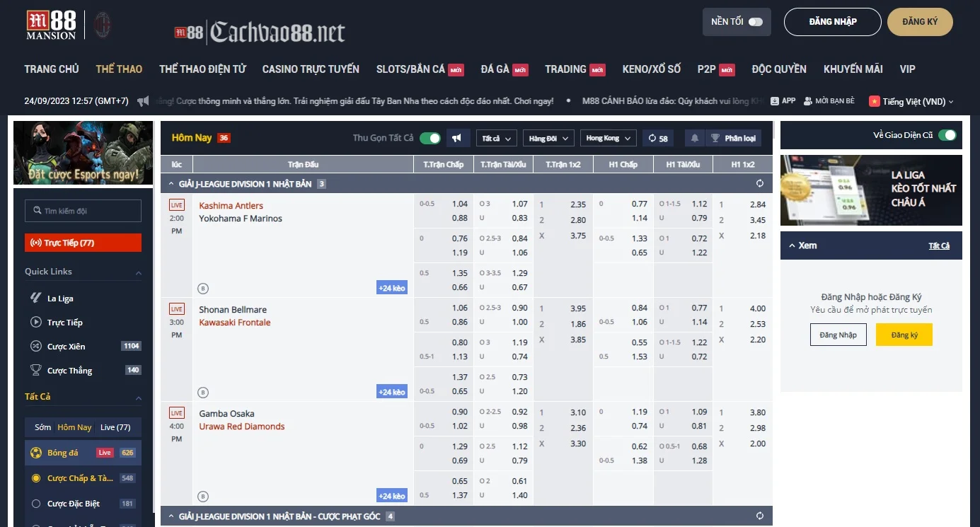Click the 36 count badge beside Hôm Nay

pos(224,138)
